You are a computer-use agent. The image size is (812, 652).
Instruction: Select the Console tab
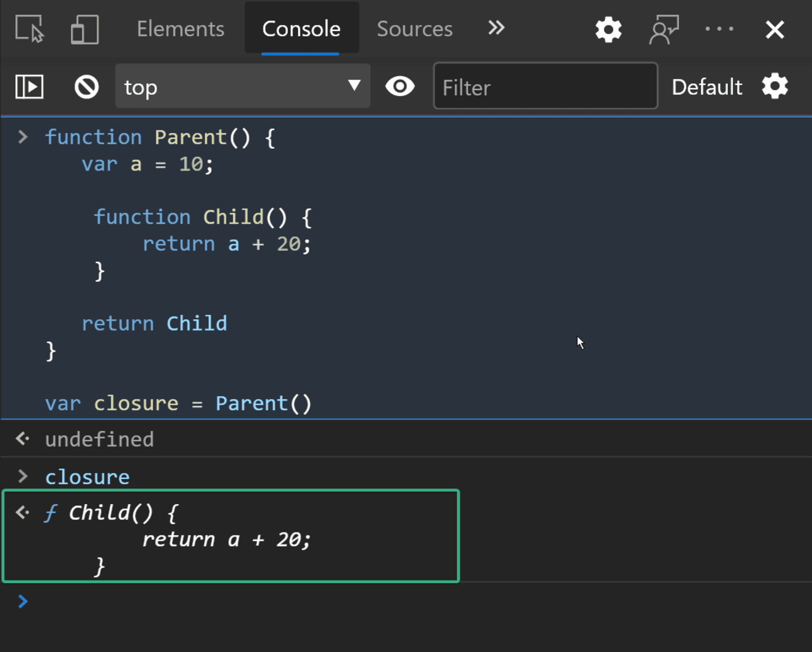pos(302,29)
